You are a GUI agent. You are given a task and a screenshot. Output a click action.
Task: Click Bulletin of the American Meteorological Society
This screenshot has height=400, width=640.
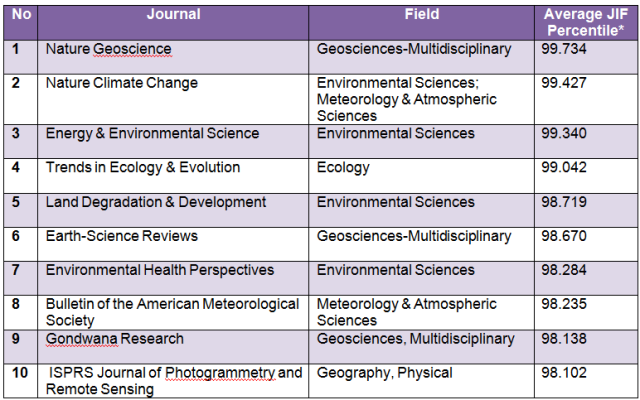point(172,312)
